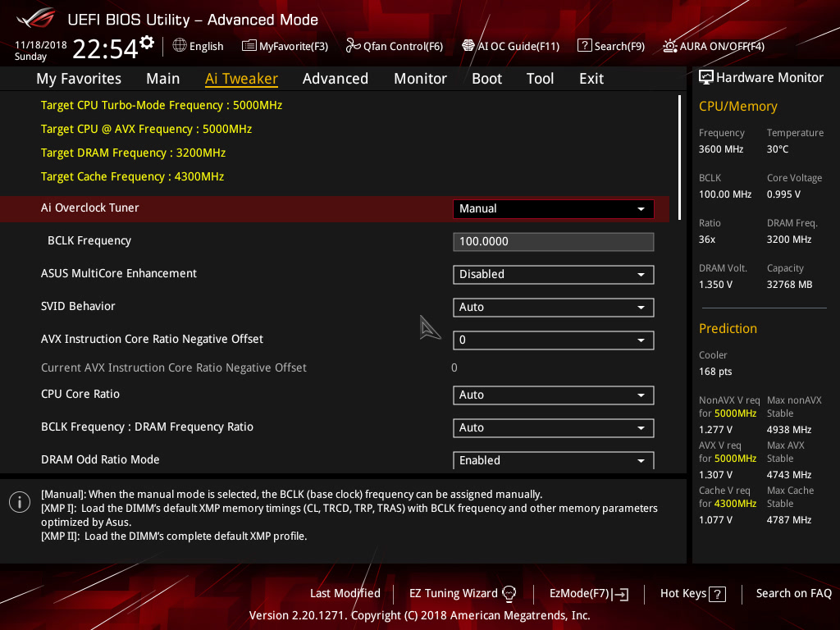Click EZ Tuning Wizard text

453,593
